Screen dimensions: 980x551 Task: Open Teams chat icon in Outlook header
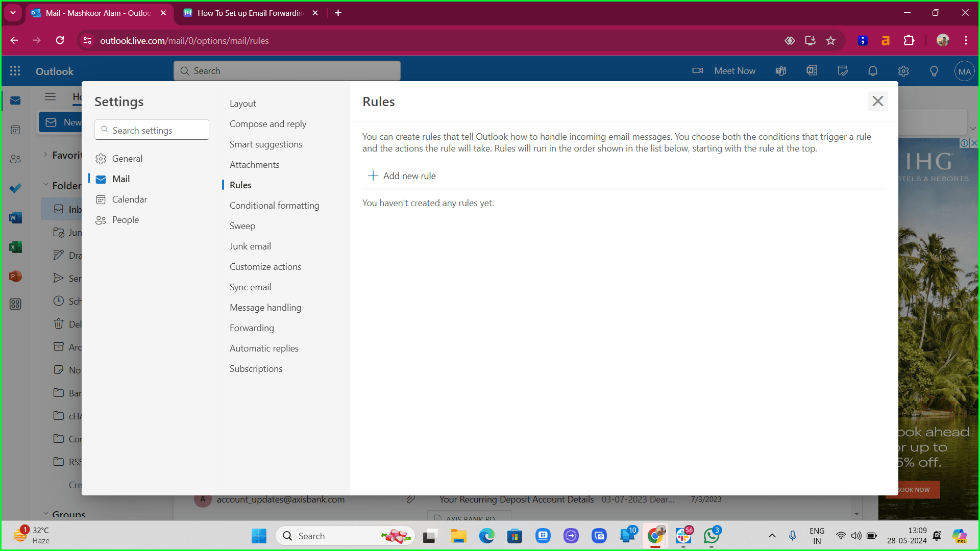[x=781, y=71]
